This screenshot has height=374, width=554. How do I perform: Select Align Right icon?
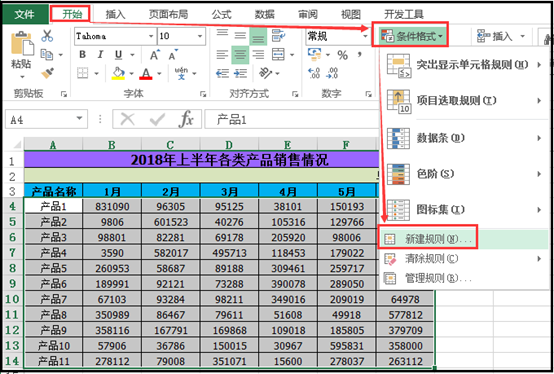(x=258, y=55)
